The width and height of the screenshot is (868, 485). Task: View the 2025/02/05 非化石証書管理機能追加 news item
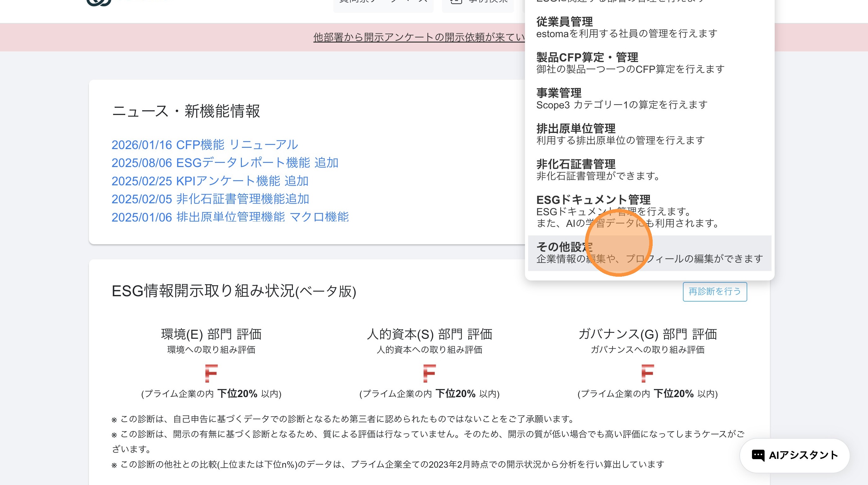(x=211, y=199)
